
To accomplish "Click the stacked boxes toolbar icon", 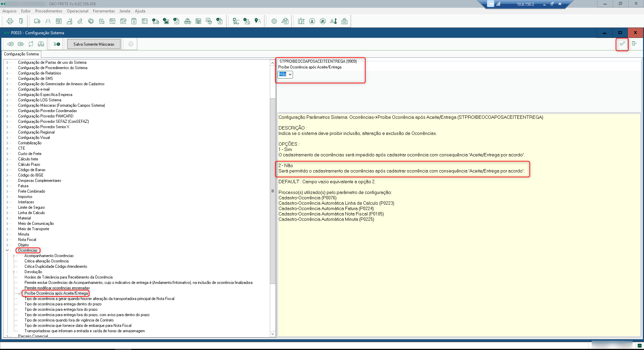I will 188,21.
